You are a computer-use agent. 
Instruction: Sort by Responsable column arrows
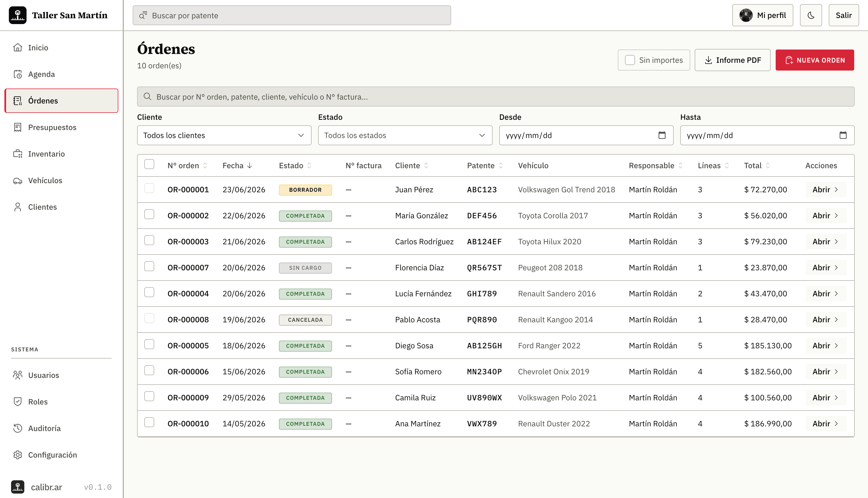[x=680, y=165]
